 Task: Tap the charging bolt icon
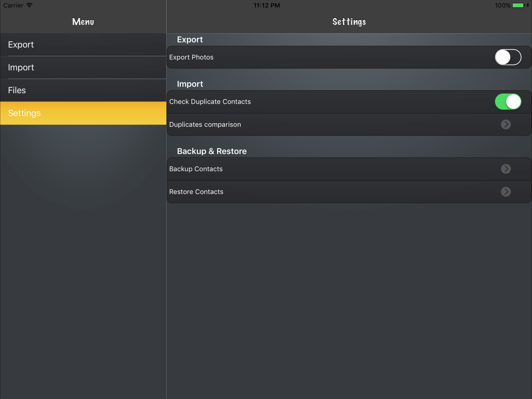pyautogui.click(x=528, y=5)
